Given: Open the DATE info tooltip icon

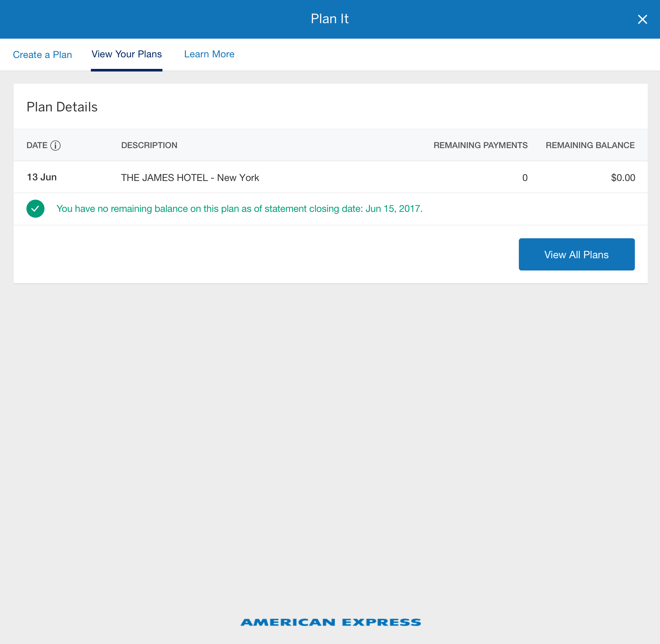Looking at the screenshot, I should (x=55, y=146).
